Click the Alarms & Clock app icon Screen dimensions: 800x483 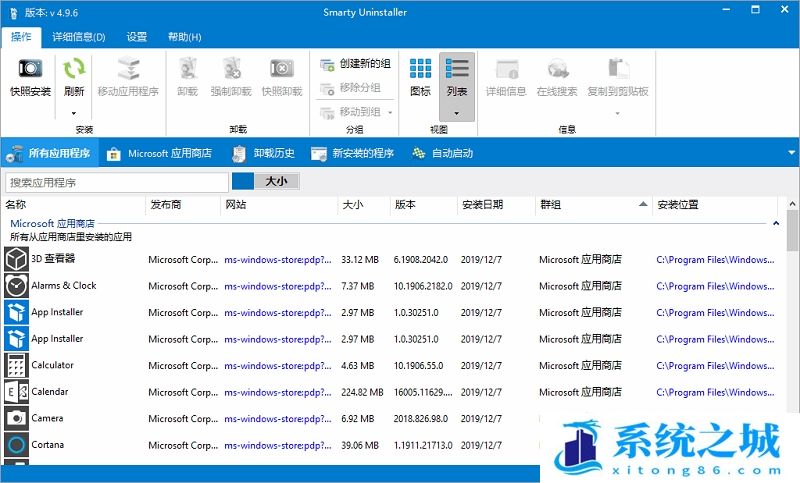pos(16,286)
